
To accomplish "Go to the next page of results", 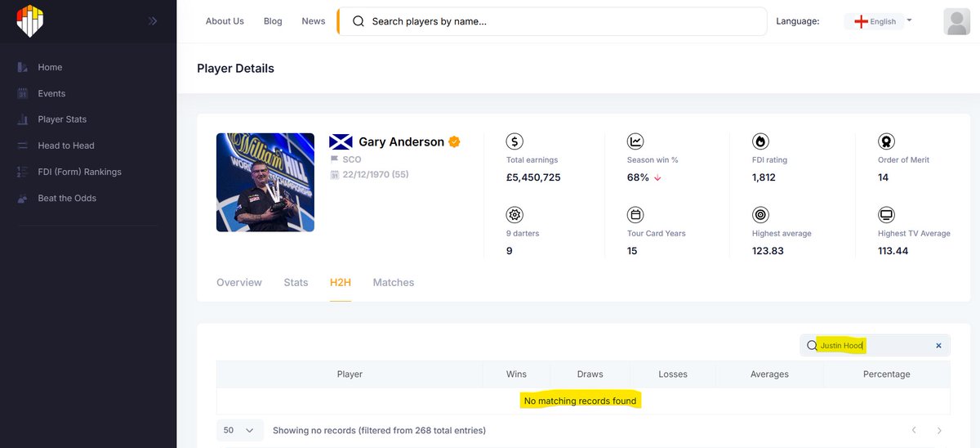I will (x=939, y=430).
